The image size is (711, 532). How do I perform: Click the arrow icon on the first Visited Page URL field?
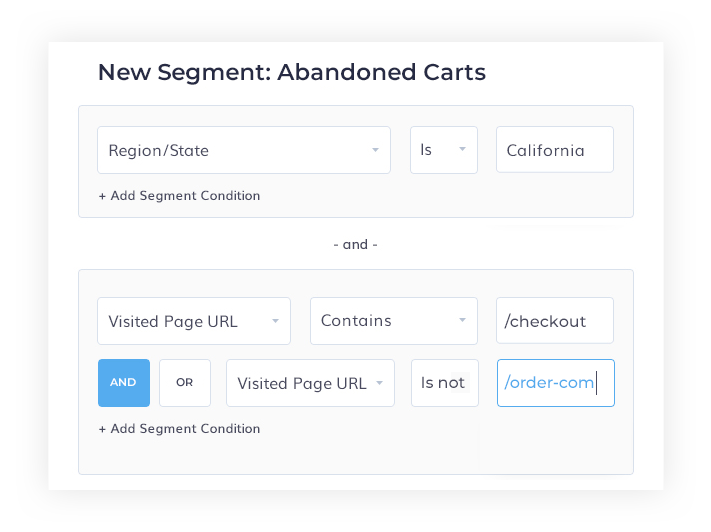pos(275,321)
